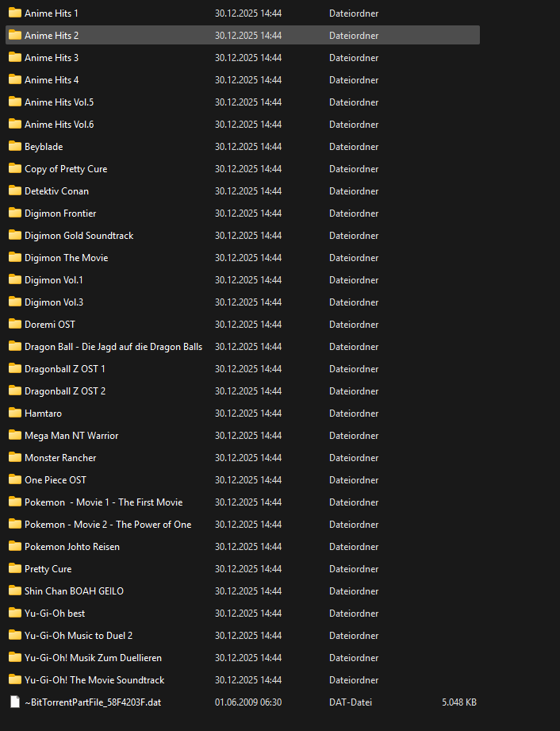
Task: Select 'Pokemon - Movie 2 - The Power of One' name
Action: click(x=108, y=525)
